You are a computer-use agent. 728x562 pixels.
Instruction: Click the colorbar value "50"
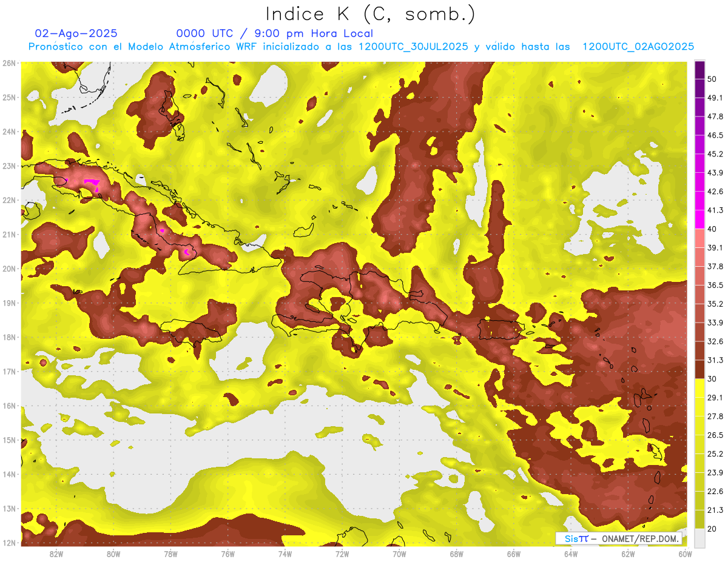712,79
